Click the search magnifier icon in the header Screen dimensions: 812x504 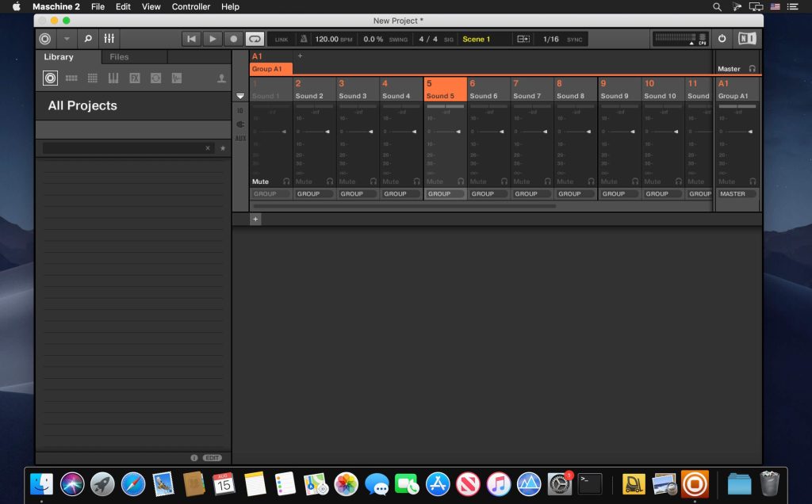coord(88,38)
